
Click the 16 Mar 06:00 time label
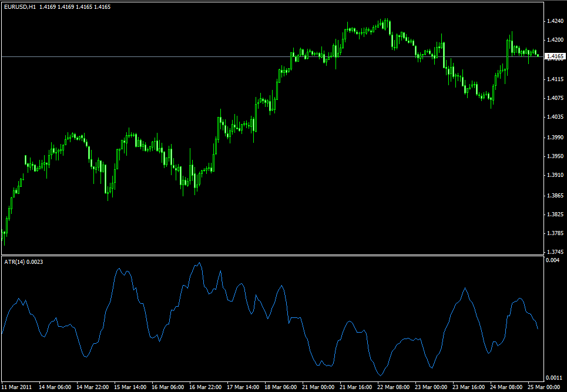tap(168, 387)
